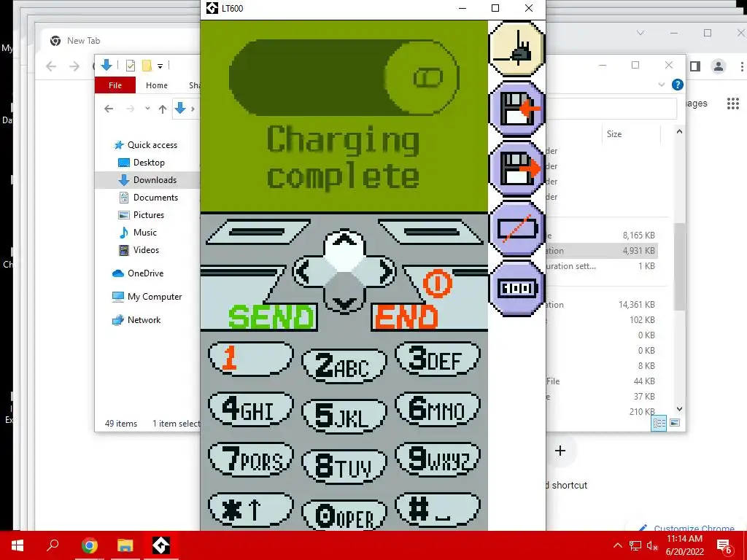Click the New folder icon in Explorer title bar
This screenshot has width=747, height=560.
(x=147, y=66)
